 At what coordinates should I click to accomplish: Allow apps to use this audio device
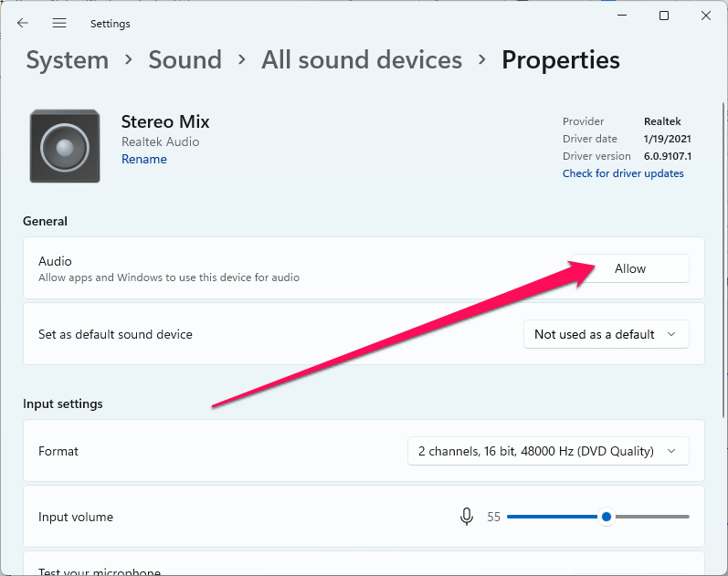[x=630, y=268]
